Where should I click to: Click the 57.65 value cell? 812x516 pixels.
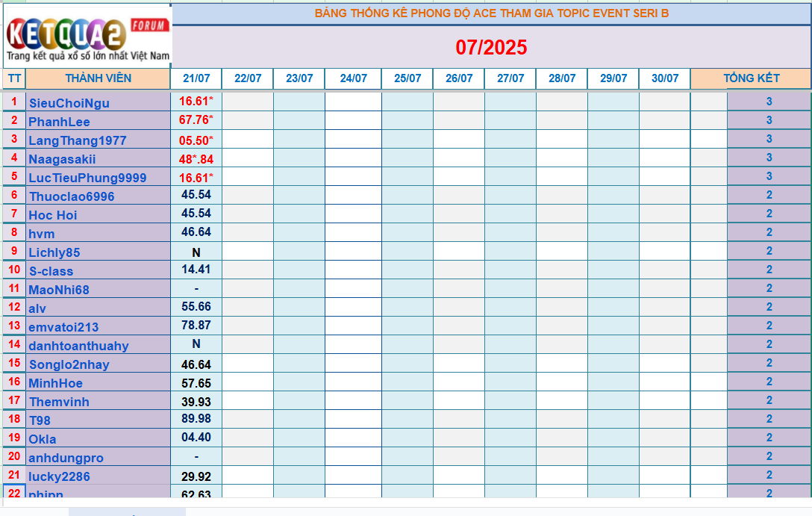196,382
